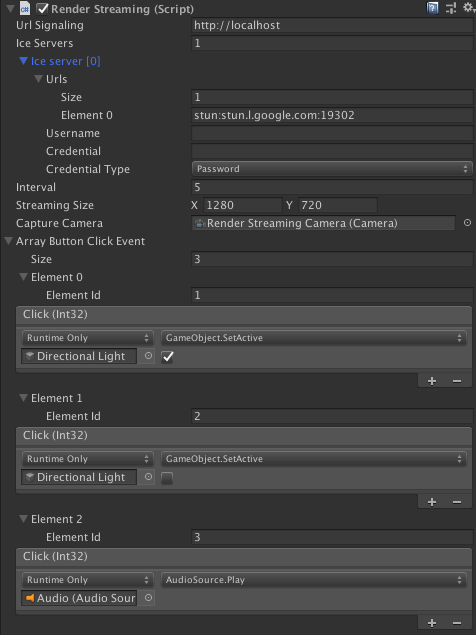Click the C# script icon in header
The height and width of the screenshot is (635, 476).
click(x=25, y=9)
